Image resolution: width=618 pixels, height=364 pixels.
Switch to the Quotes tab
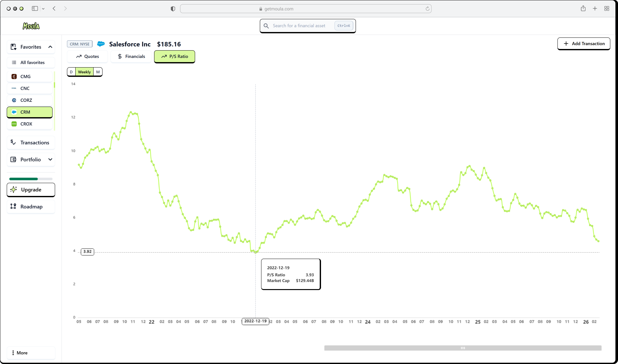pyautogui.click(x=87, y=56)
